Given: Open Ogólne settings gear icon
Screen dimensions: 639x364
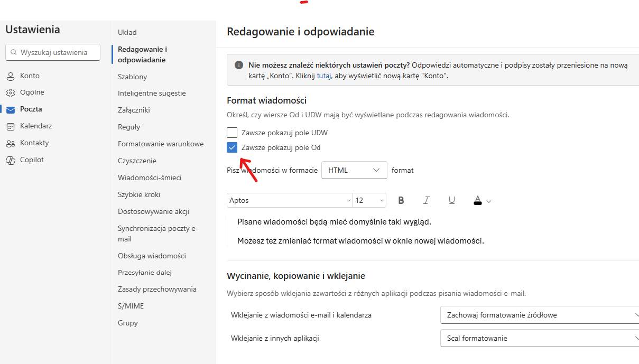Looking at the screenshot, I should point(11,93).
